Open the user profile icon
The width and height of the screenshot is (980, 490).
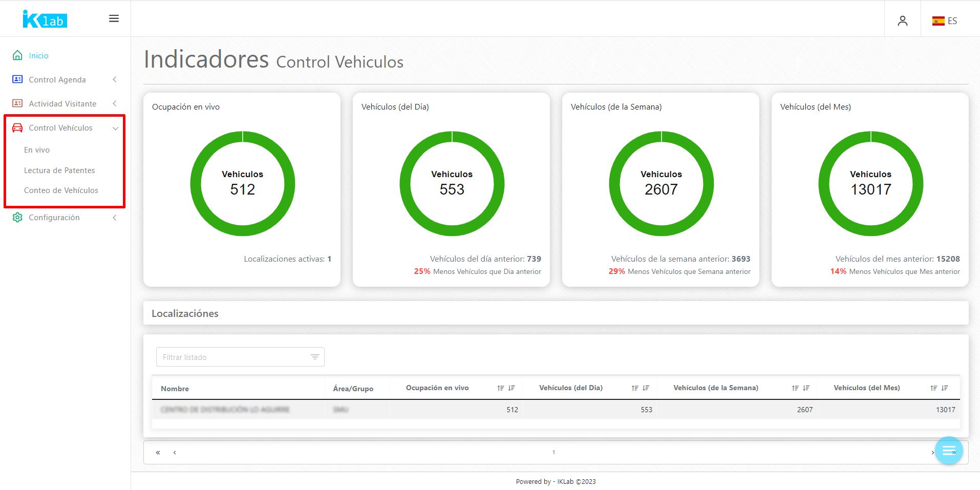point(902,21)
